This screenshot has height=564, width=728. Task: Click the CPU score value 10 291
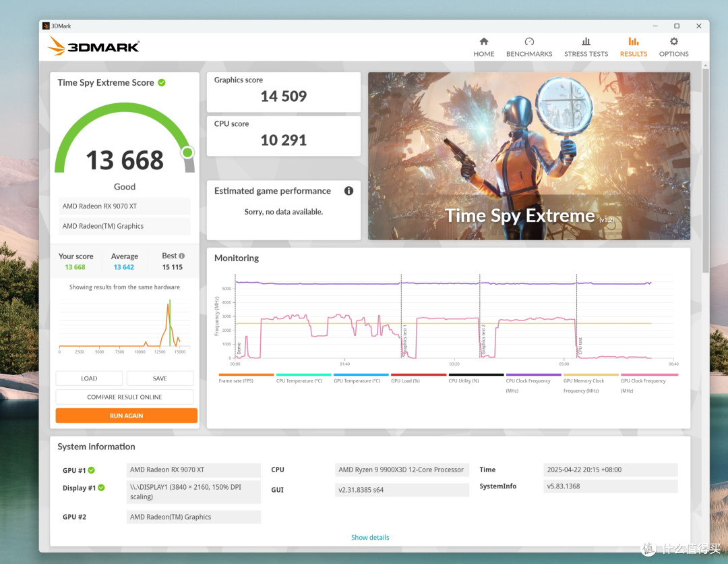[x=284, y=140]
